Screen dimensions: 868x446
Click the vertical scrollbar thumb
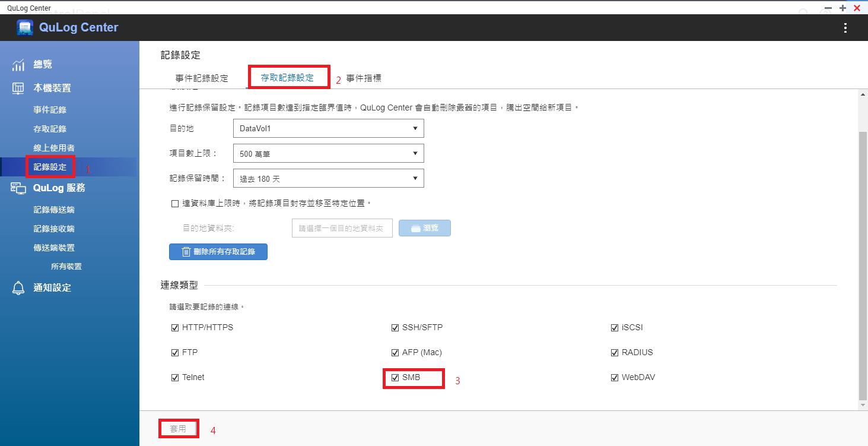[863, 266]
